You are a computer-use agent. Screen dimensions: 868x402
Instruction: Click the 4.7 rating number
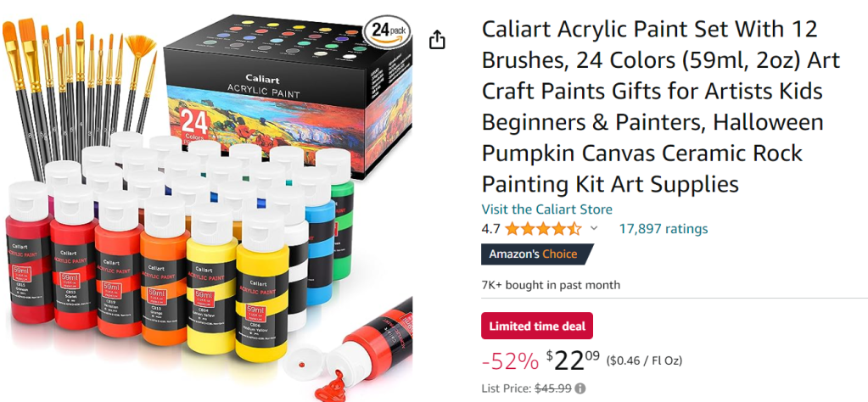pyautogui.click(x=490, y=228)
